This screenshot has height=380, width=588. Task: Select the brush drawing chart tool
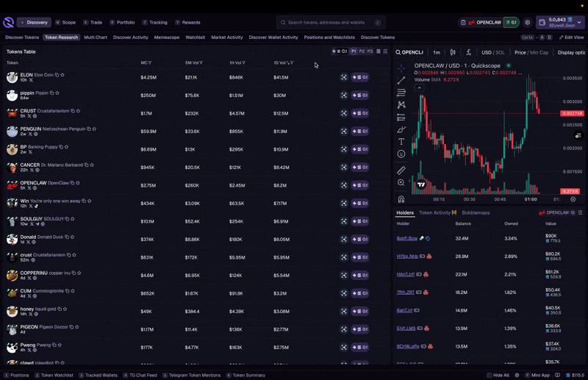pos(401,129)
